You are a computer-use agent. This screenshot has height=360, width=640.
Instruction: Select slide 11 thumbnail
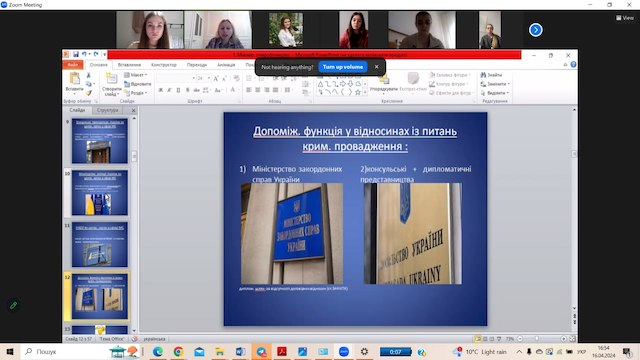tap(100, 244)
